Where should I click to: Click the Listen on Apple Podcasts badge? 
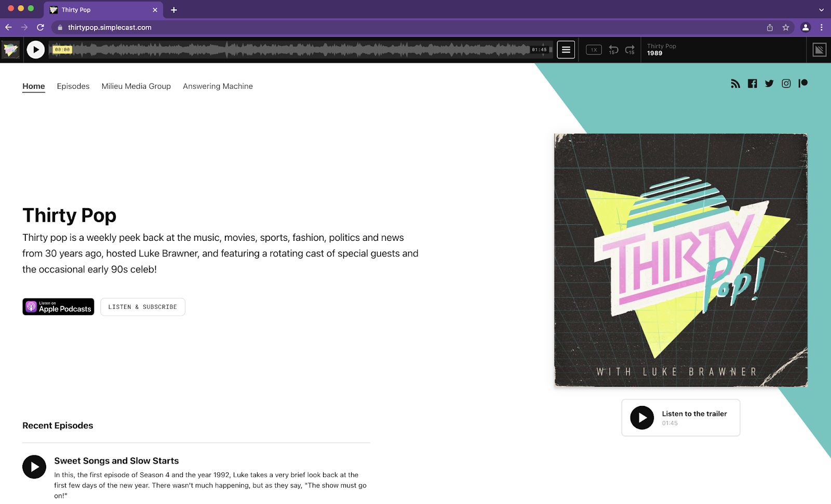coord(58,306)
